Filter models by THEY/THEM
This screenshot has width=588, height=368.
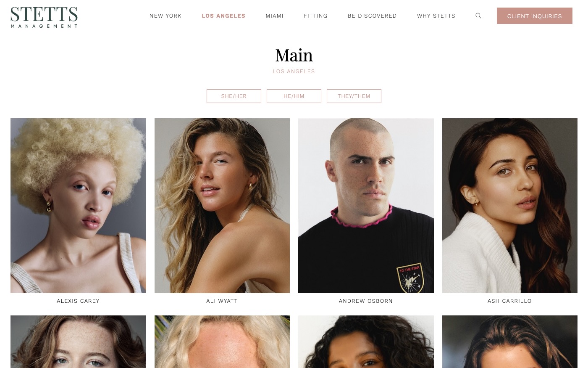(354, 96)
